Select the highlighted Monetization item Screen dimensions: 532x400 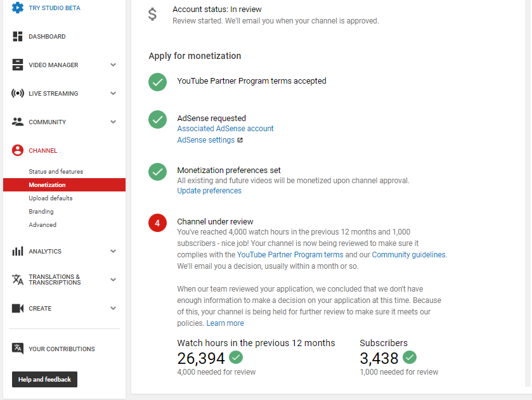pos(64,184)
